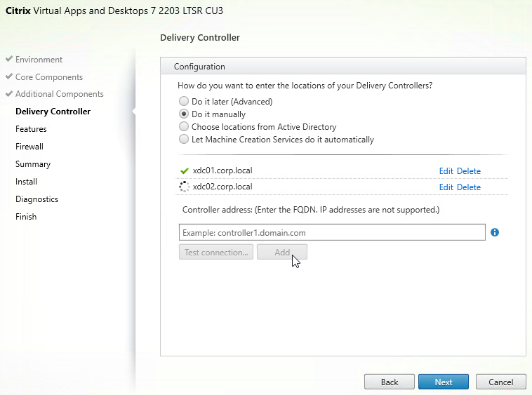Delete the xdc02.corp.local controller entry
532x395 pixels.
469,187
